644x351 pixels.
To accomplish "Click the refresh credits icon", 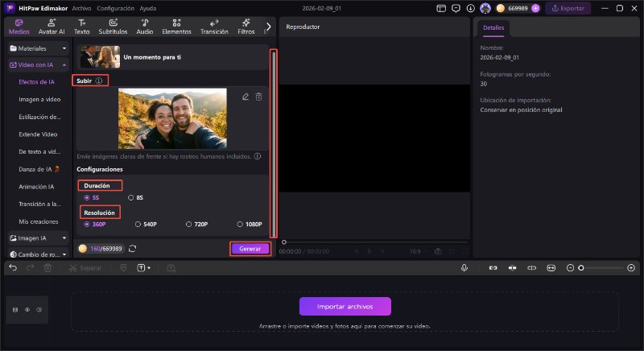I will tap(132, 249).
